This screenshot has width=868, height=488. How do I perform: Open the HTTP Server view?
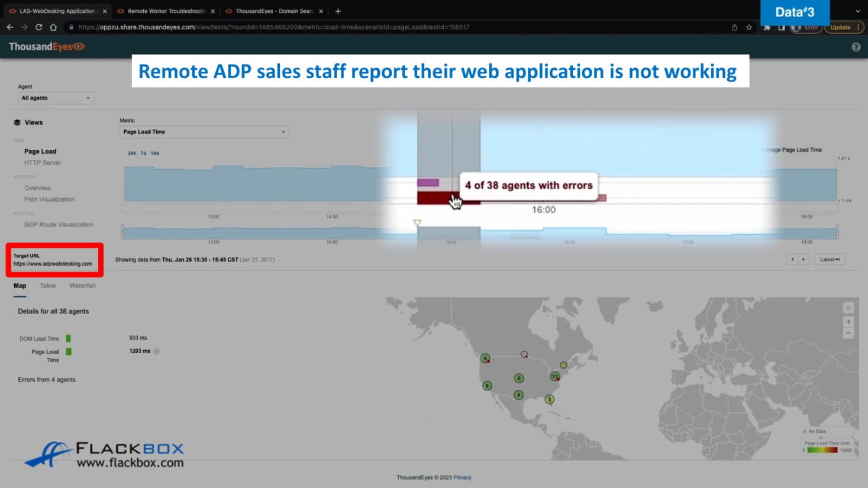43,163
